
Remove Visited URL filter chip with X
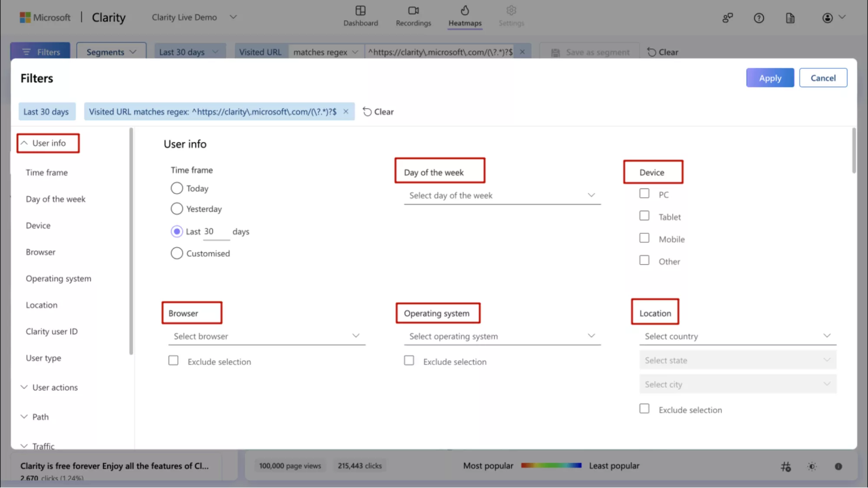tap(346, 112)
